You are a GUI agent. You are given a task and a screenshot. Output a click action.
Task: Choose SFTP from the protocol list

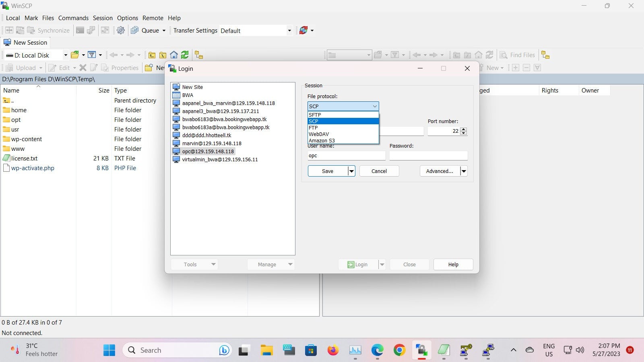[x=315, y=115]
